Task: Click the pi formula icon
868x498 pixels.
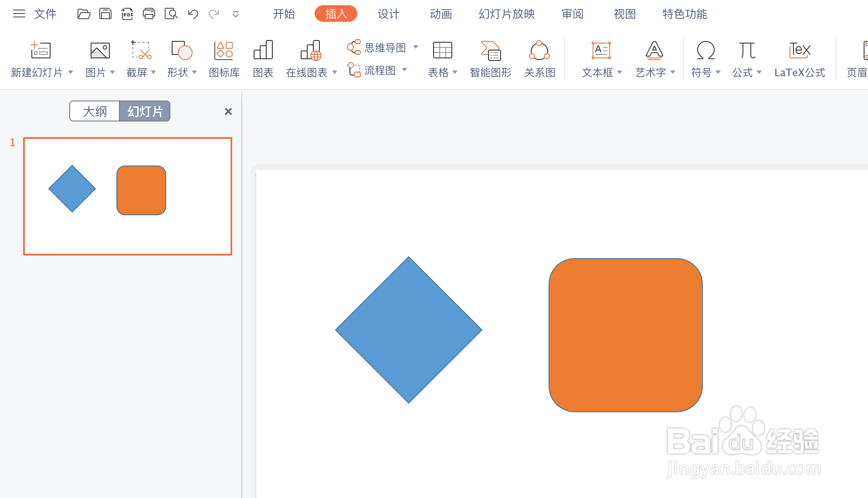Action: coord(747,50)
